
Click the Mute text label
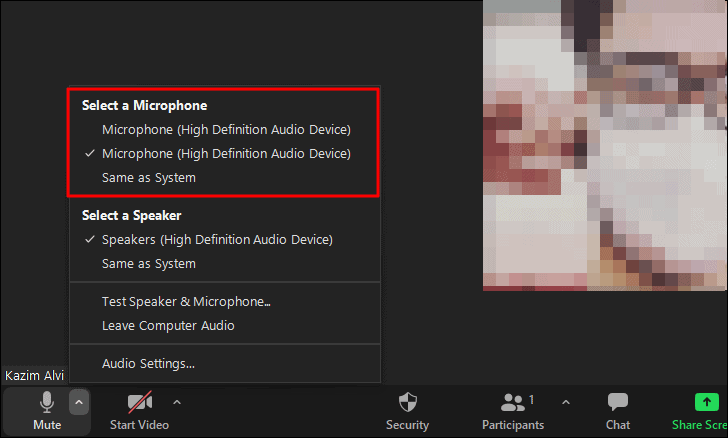click(x=47, y=425)
